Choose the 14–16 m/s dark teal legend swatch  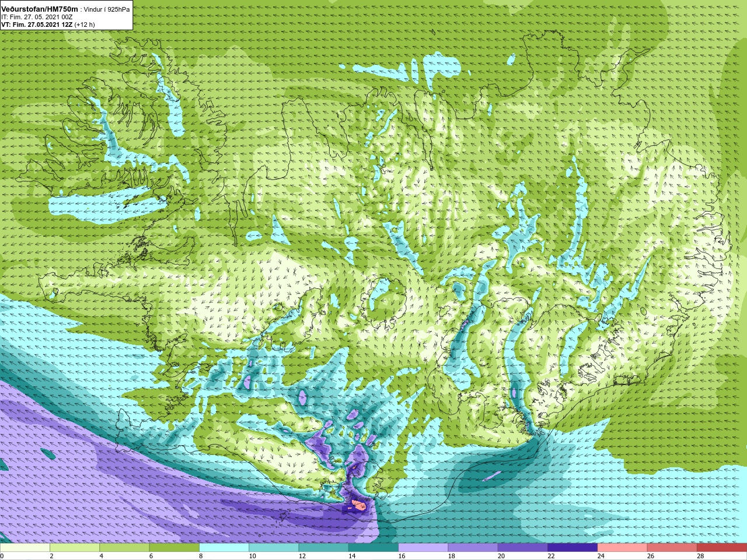tap(373, 548)
